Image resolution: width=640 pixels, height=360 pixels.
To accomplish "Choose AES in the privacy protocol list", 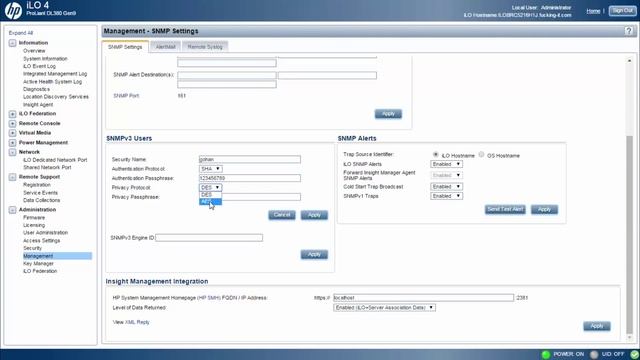I will pos(210,202).
